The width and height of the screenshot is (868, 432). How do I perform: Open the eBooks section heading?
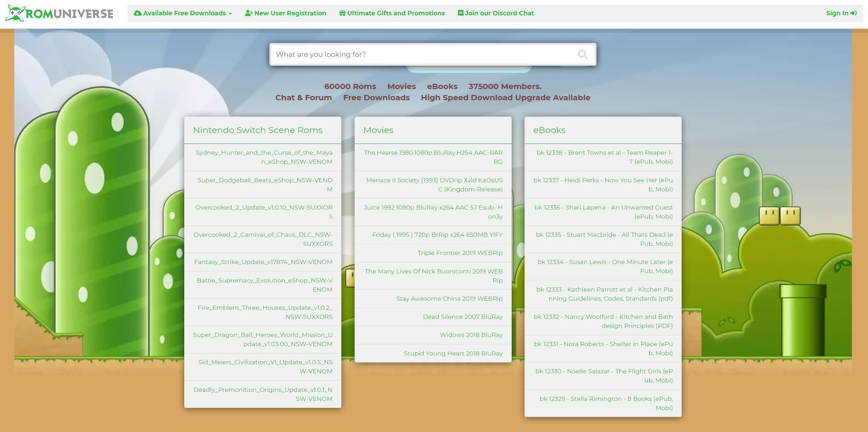(x=549, y=130)
